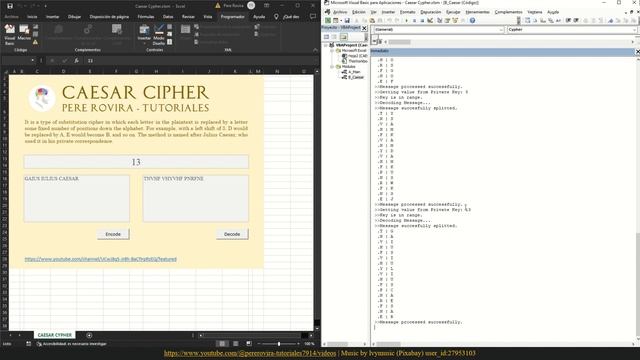Click the Accesibilidad status bar message

click(x=71, y=344)
